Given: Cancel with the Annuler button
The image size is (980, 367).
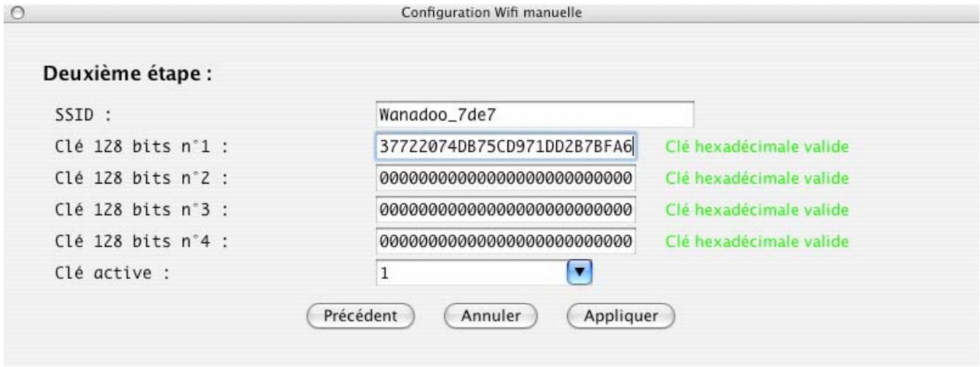Looking at the screenshot, I should pos(491,316).
